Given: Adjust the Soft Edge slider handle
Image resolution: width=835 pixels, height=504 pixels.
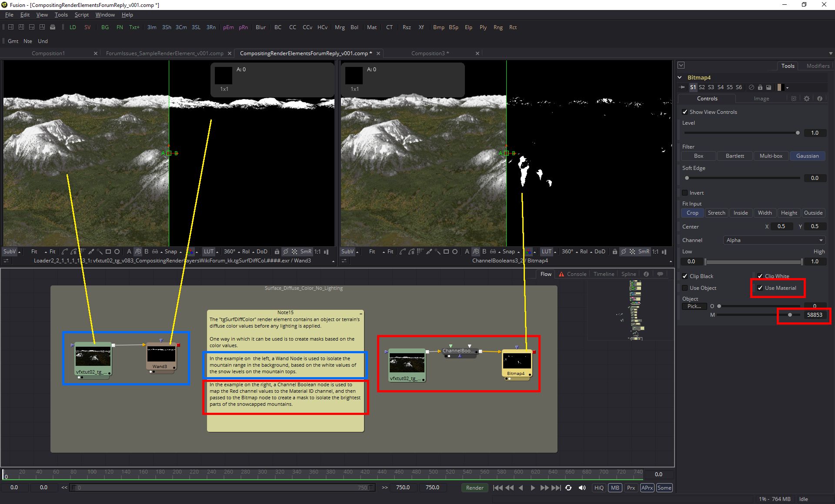Looking at the screenshot, I should (687, 178).
